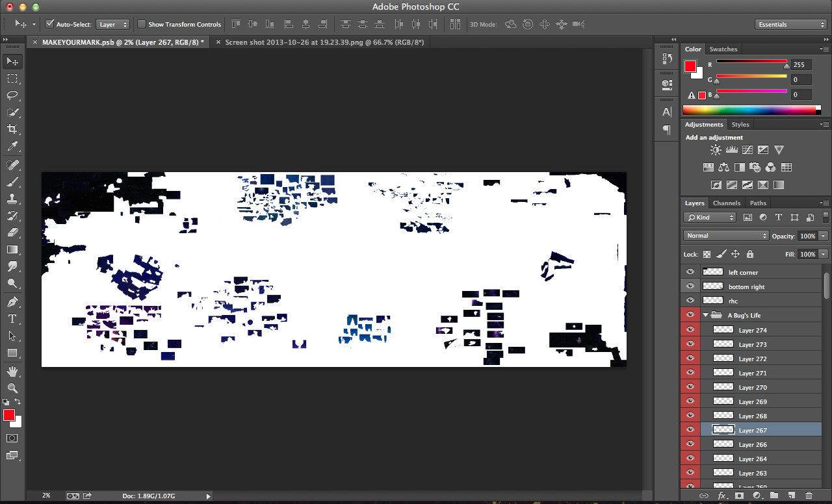Screen dimensions: 832x504
Task: Select Layer 270 in layers list
Action: [x=753, y=388]
